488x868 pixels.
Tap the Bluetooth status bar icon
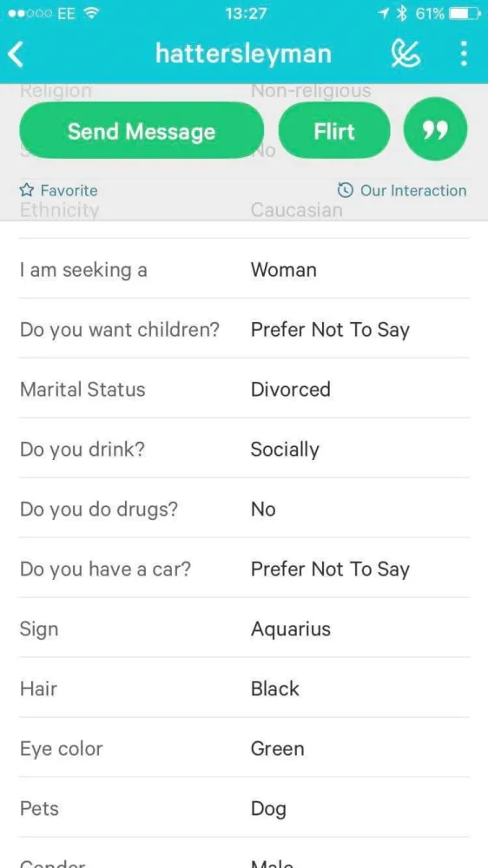[403, 13]
